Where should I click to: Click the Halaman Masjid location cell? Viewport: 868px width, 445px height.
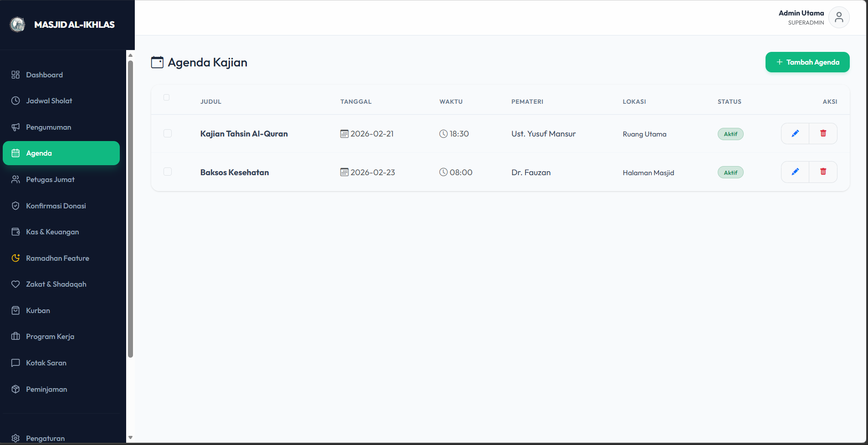[648, 173]
